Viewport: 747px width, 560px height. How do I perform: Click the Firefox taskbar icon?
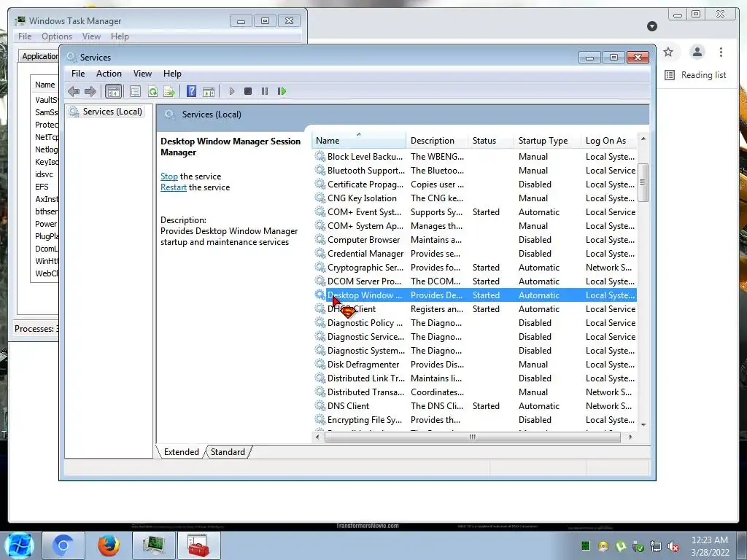coord(109,545)
